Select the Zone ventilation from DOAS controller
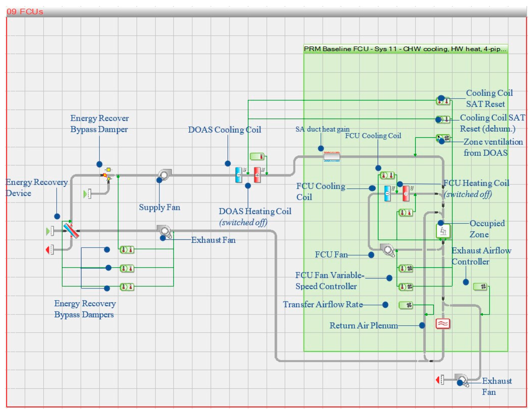The width and height of the screenshot is (532, 415). (x=443, y=138)
